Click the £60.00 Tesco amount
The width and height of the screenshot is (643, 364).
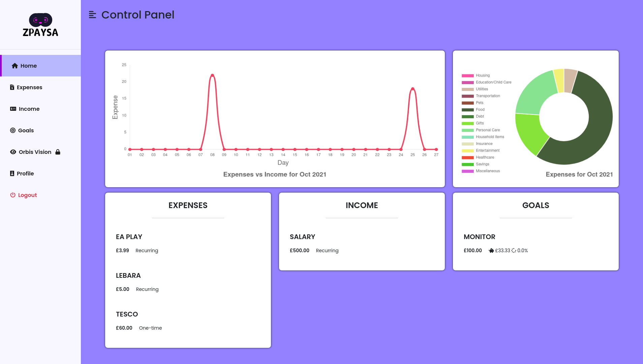[x=124, y=328]
